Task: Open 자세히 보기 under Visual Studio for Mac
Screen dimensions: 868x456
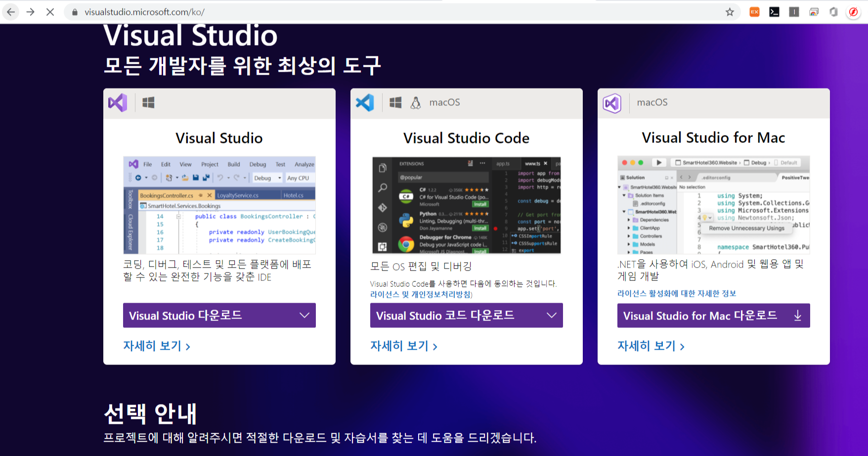Action: click(651, 346)
